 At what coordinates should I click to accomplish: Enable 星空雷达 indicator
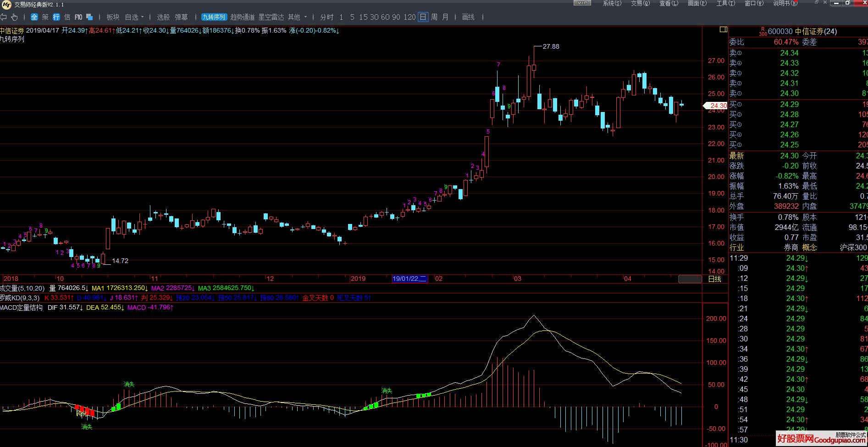tap(271, 17)
